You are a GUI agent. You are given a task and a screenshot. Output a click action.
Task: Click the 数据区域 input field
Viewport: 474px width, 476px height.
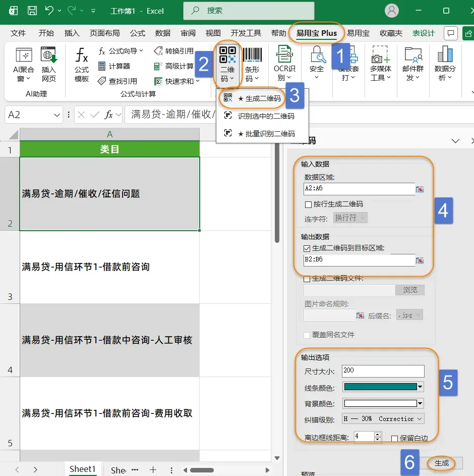360,188
